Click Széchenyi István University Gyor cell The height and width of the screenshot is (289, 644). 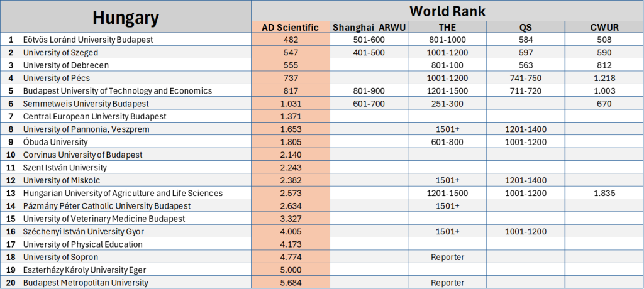coord(84,231)
